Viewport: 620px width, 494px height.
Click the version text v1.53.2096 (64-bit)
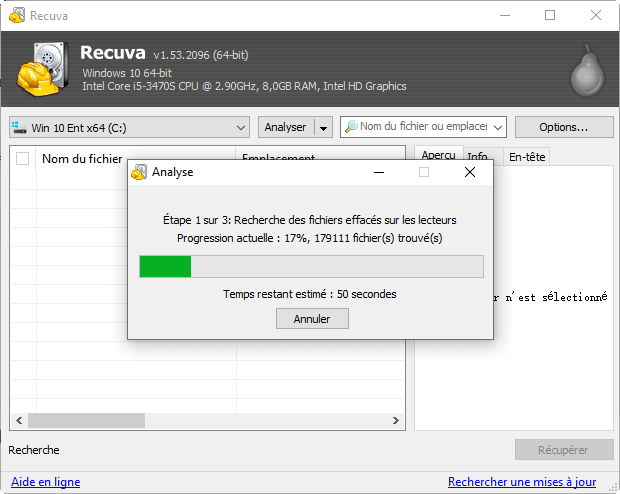tap(201, 55)
